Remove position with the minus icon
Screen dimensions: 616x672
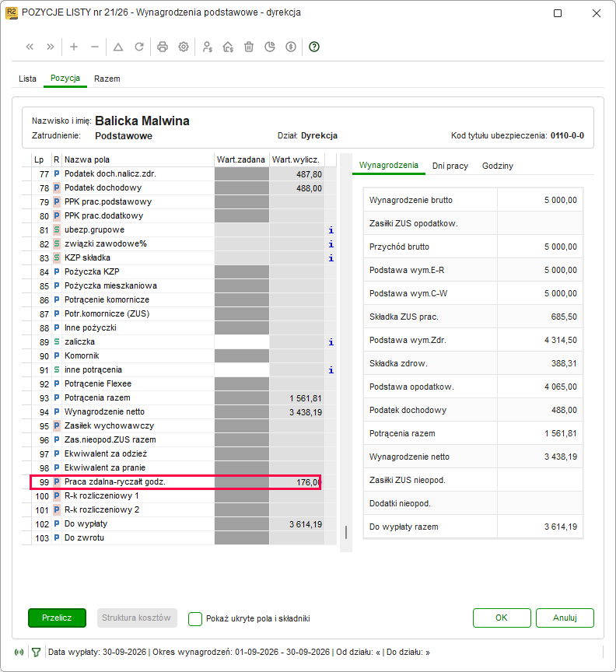tap(95, 47)
